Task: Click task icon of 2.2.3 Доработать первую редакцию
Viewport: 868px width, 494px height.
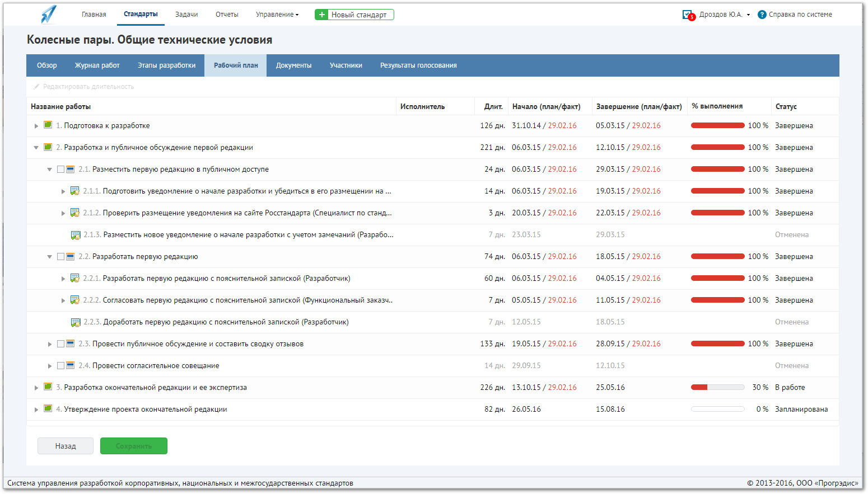Action: click(x=76, y=322)
